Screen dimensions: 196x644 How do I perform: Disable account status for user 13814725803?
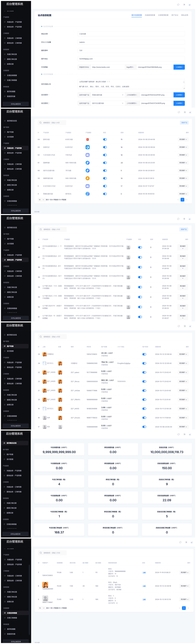point(144,354)
